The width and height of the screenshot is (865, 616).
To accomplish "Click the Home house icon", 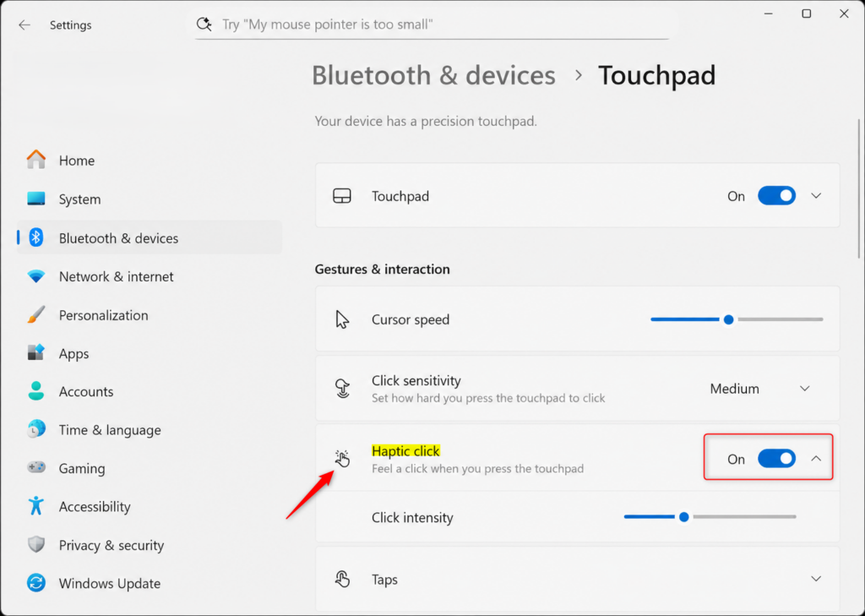I will coord(35,160).
